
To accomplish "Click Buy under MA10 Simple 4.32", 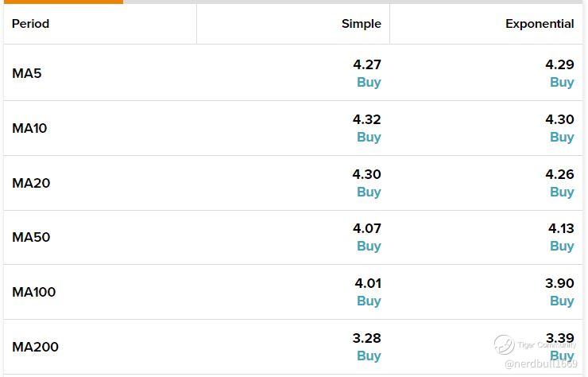I will (369, 137).
